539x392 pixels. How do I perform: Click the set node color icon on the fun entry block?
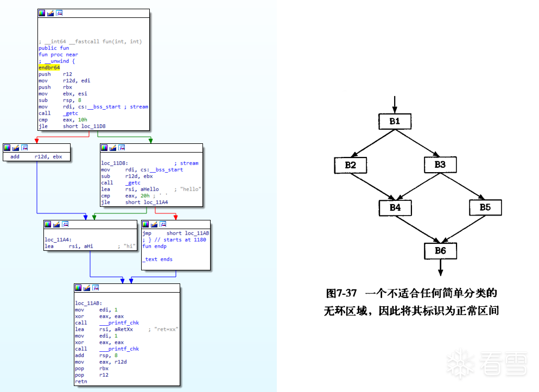(x=42, y=13)
